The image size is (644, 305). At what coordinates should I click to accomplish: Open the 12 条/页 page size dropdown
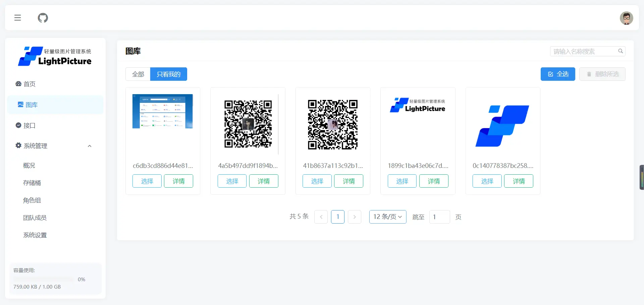tap(387, 217)
